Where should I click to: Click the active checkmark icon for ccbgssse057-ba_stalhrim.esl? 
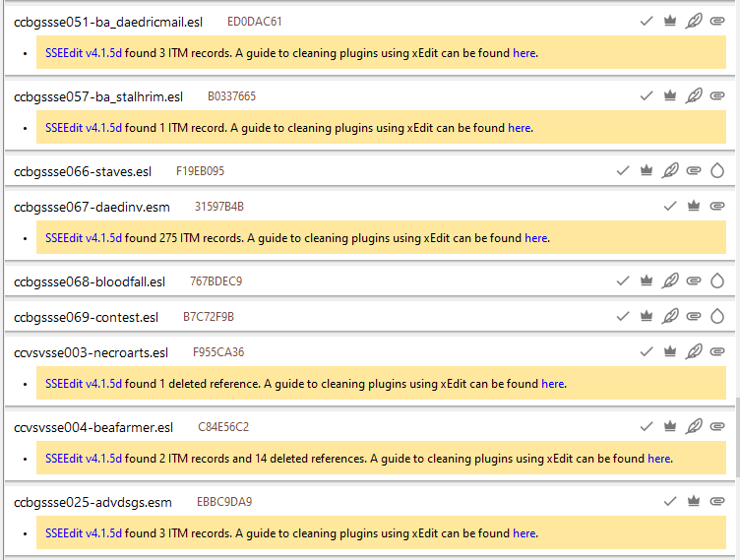click(647, 95)
